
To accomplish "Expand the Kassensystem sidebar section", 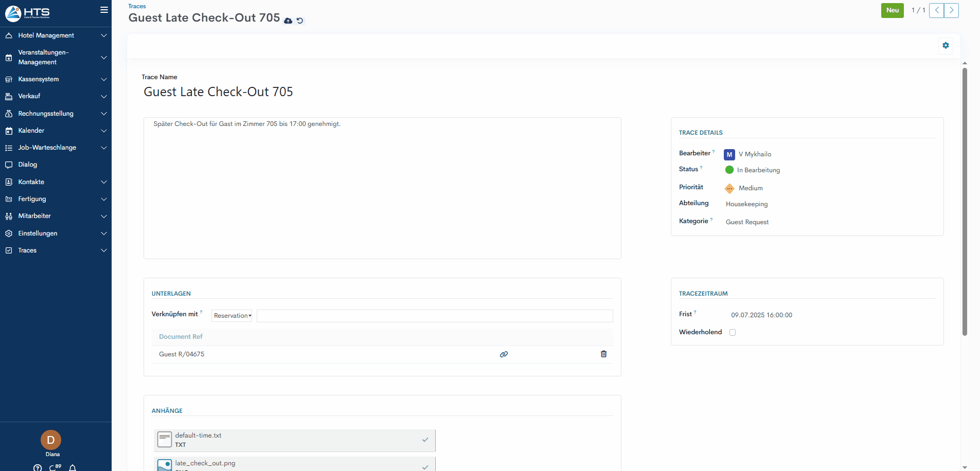I will pyautogui.click(x=56, y=79).
